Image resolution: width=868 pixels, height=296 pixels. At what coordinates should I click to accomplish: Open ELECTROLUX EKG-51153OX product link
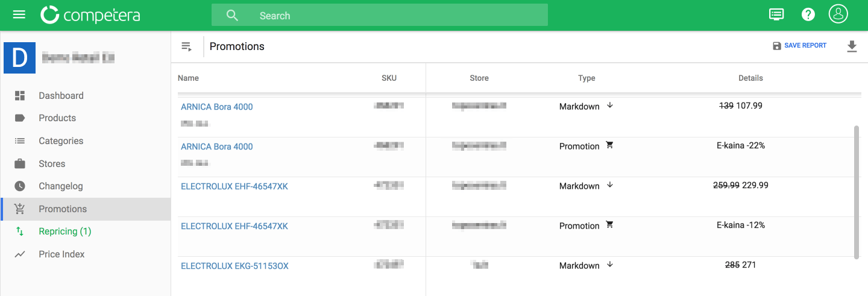tap(234, 266)
